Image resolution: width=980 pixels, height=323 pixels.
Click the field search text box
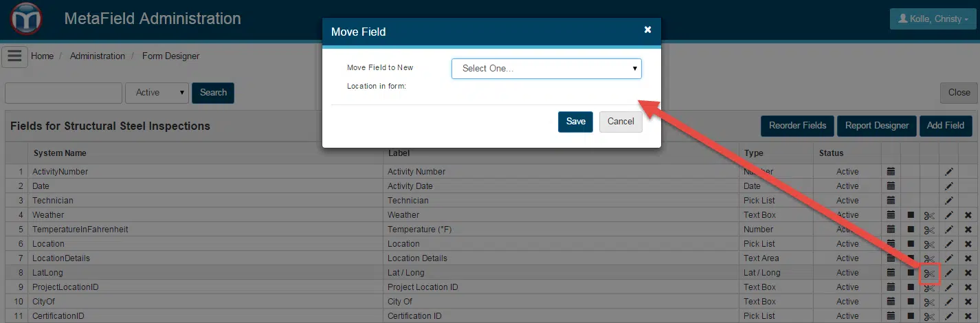tap(63, 93)
